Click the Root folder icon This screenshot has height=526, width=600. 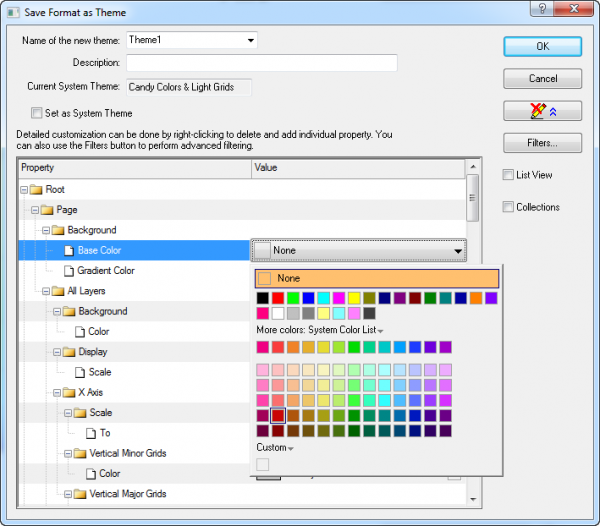[x=36, y=189]
